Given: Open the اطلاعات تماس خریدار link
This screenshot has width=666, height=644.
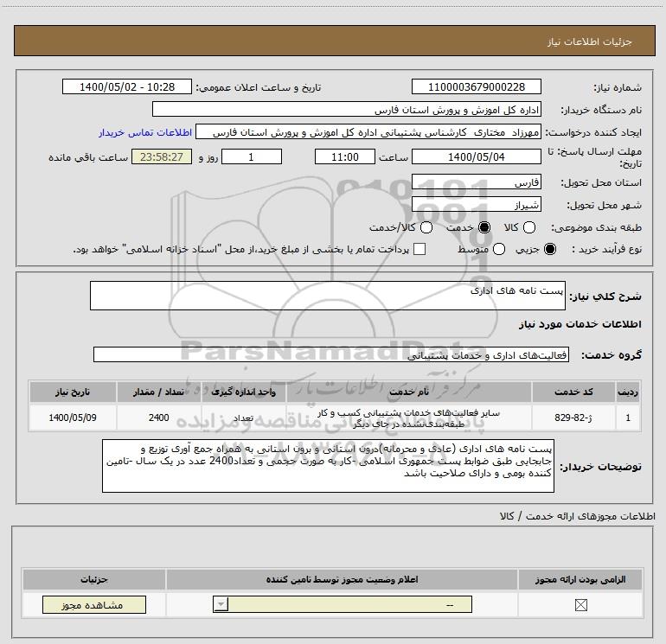Looking at the screenshot, I should pyautogui.click(x=145, y=132).
